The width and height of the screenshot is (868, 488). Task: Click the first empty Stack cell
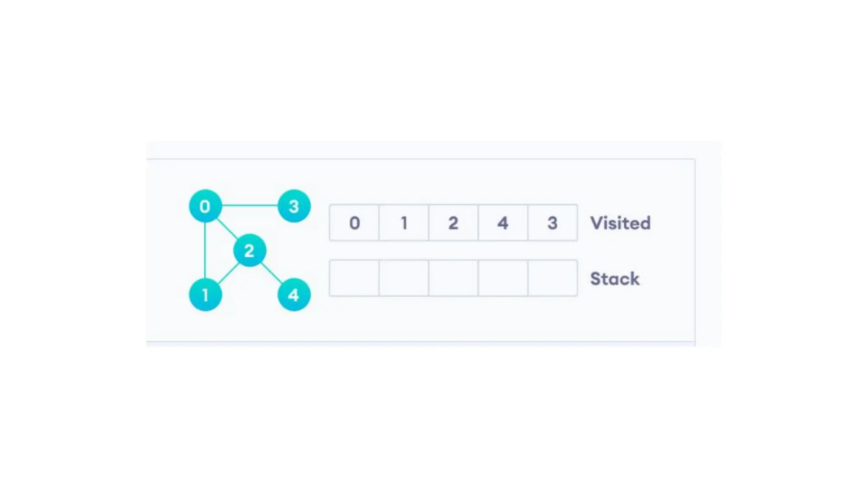pyautogui.click(x=354, y=278)
